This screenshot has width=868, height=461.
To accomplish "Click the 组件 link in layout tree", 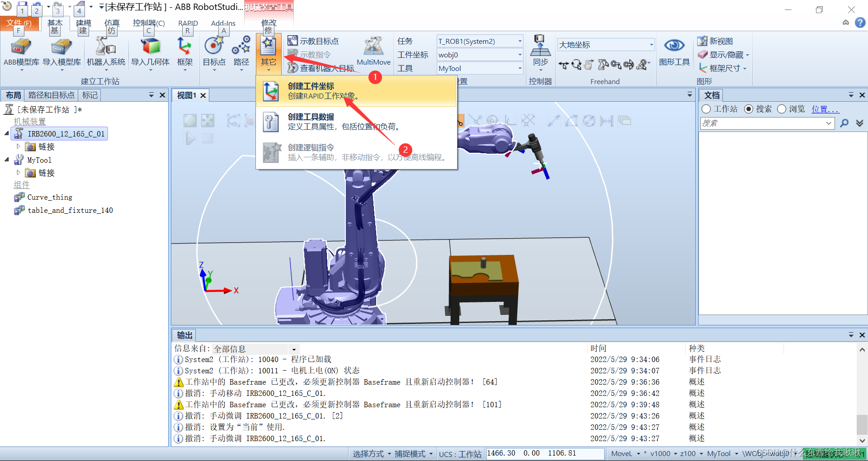I will point(22,184).
